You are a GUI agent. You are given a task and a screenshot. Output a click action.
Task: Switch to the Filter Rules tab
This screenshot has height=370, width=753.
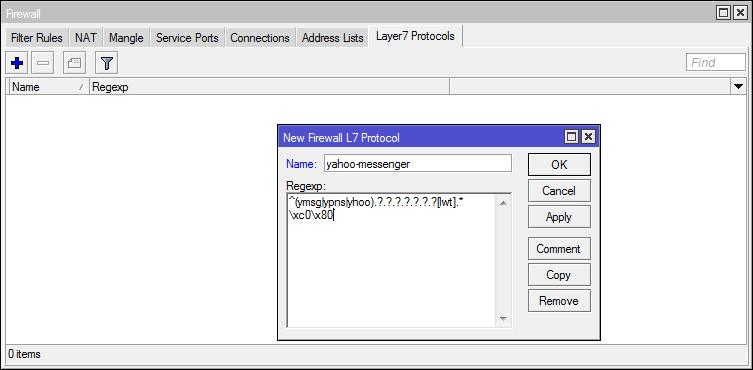click(x=37, y=38)
